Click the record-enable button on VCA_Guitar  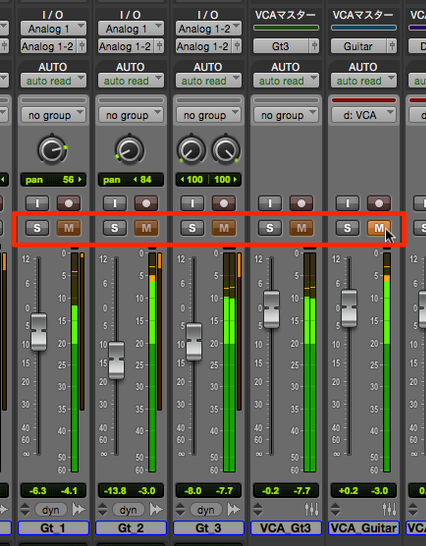coord(379,203)
